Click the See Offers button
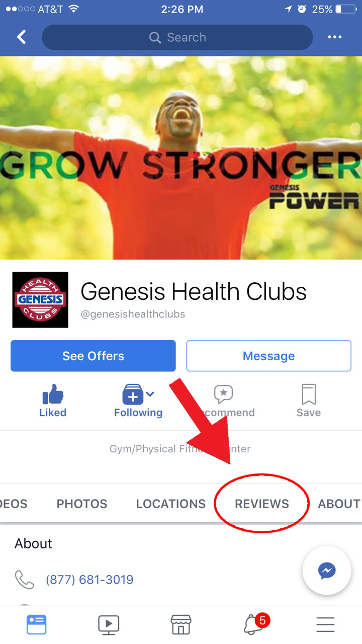This screenshot has height=644, width=362. point(93,356)
